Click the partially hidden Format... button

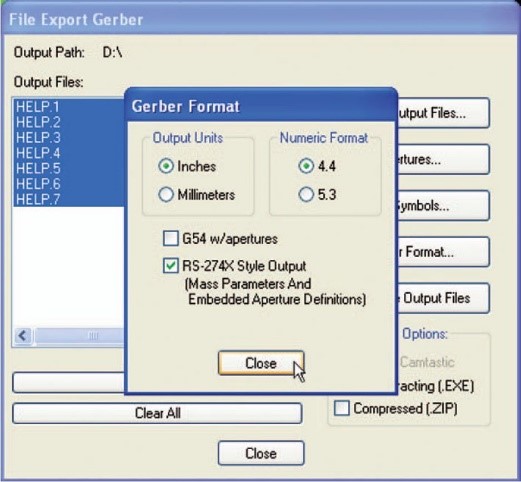(443, 252)
